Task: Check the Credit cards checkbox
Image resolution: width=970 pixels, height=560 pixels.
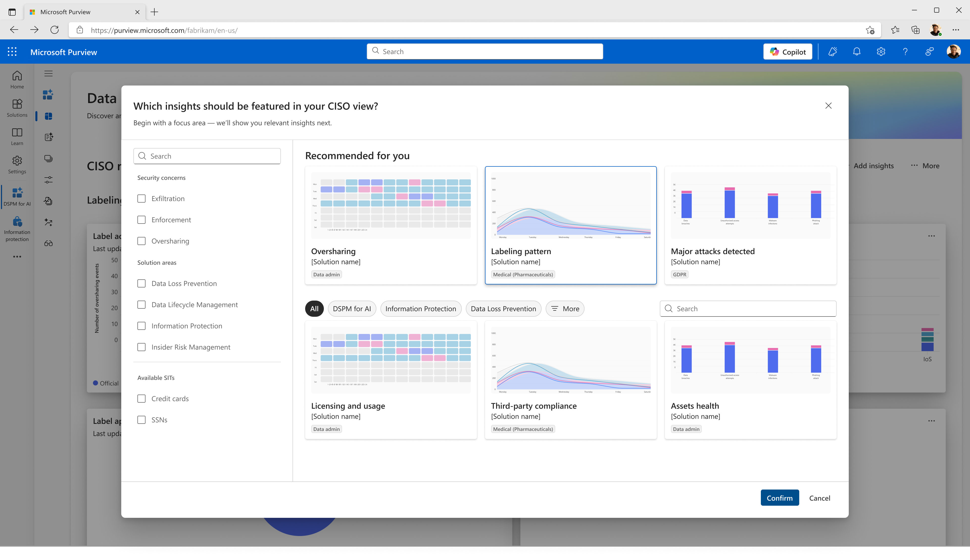Action: (x=141, y=398)
